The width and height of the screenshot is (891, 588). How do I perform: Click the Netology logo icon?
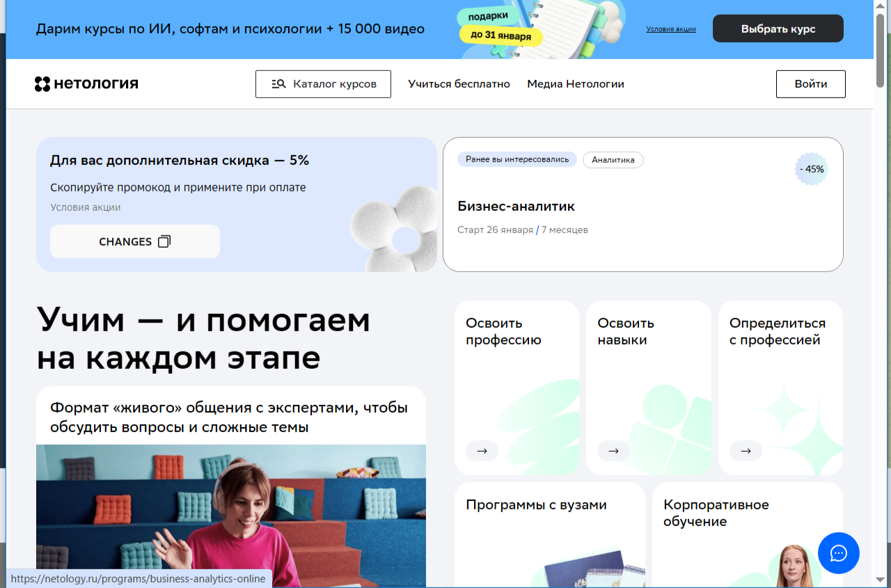41,83
